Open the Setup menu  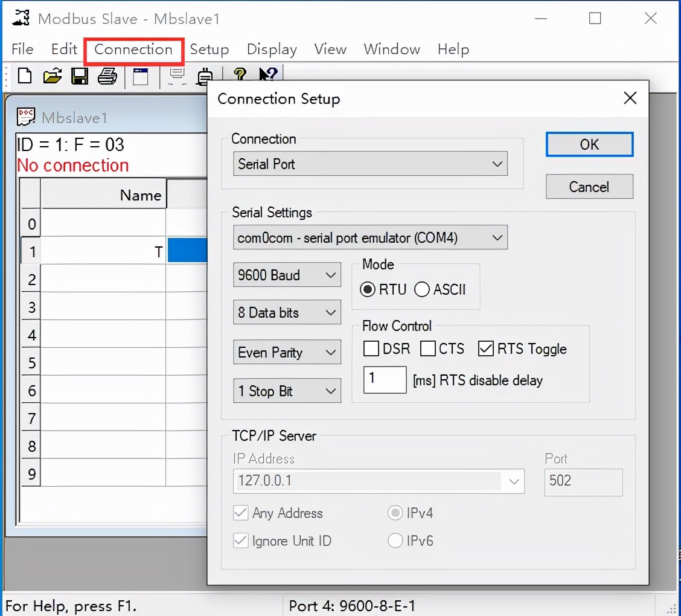[x=209, y=50]
